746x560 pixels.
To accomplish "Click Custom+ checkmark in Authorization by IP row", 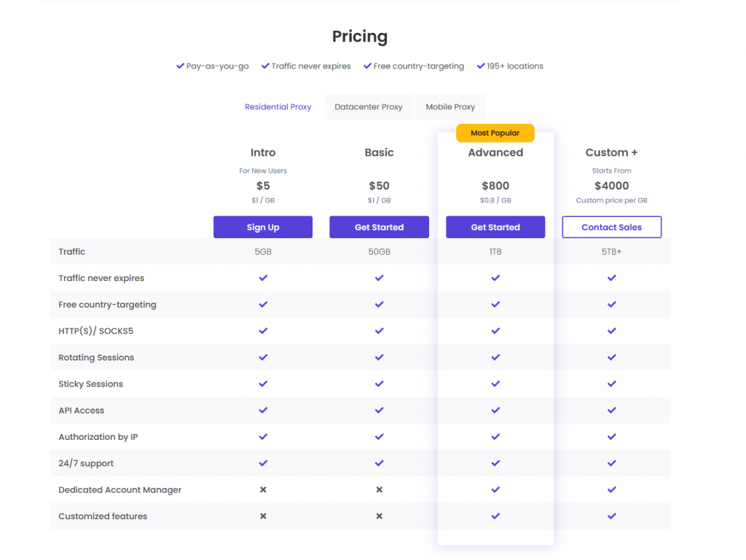I will coord(612,437).
